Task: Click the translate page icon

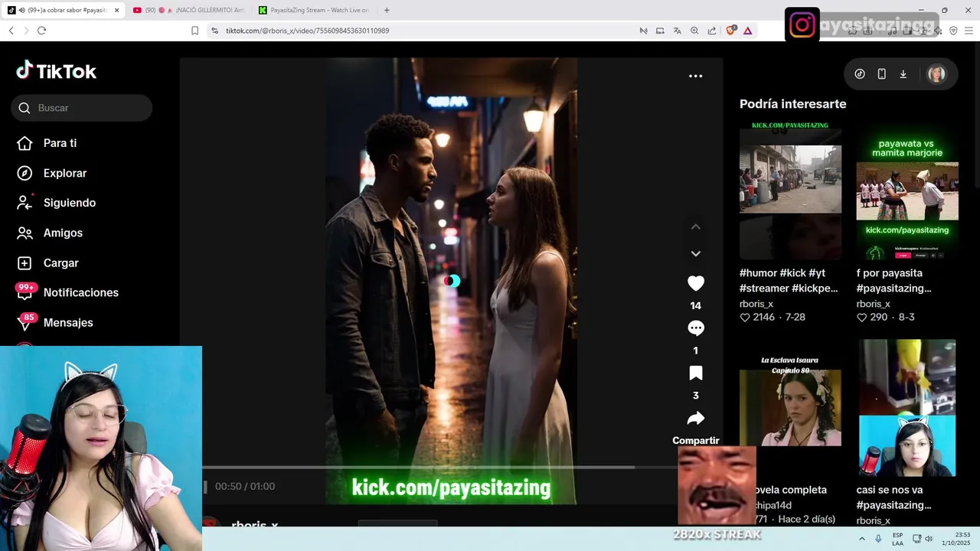Action: (x=677, y=31)
